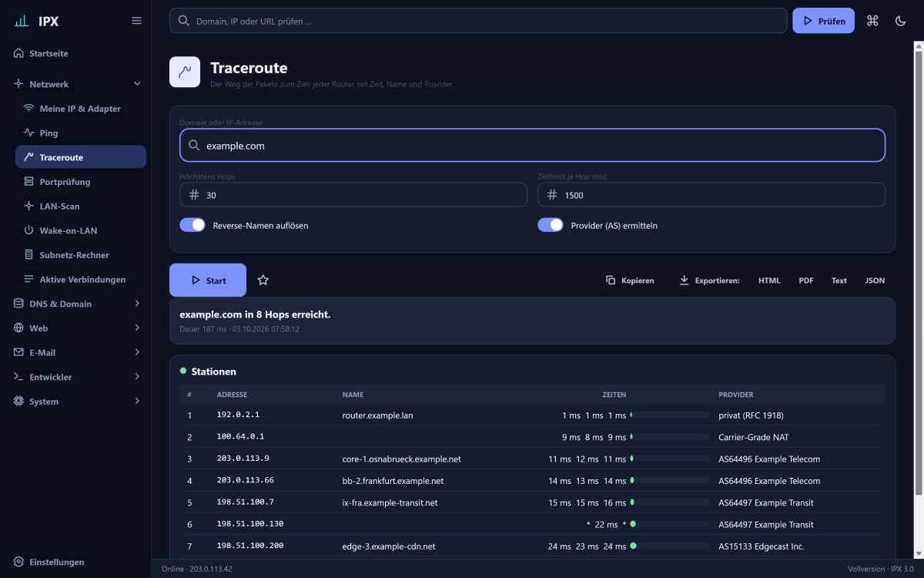Open Meine IP & Adapter page
Image resolution: width=924 pixels, height=578 pixels.
coord(81,109)
